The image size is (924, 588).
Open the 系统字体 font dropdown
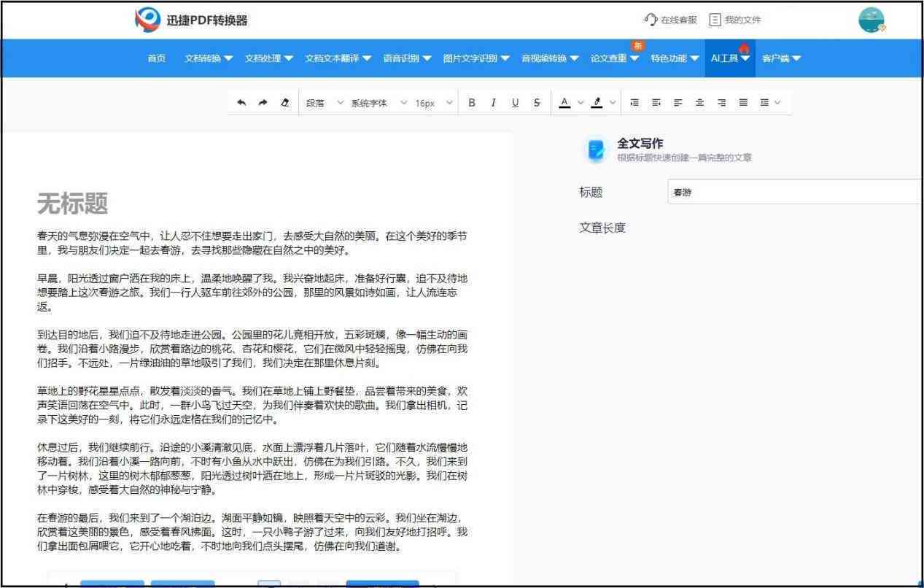click(379, 103)
